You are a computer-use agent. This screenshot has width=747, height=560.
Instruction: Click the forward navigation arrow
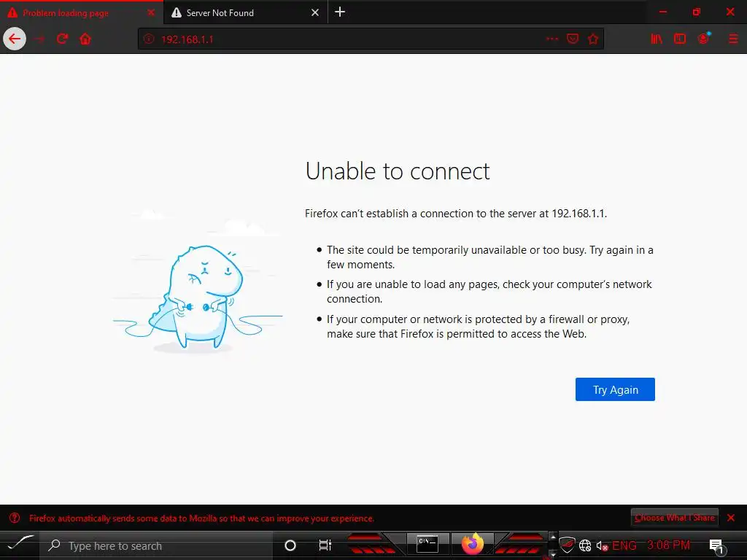click(39, 39)
